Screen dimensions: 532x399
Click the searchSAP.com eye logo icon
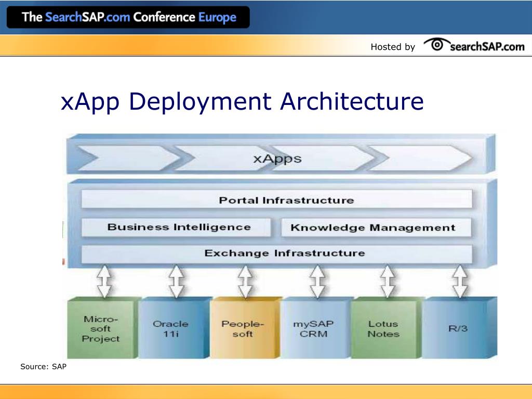click(436, 45)
